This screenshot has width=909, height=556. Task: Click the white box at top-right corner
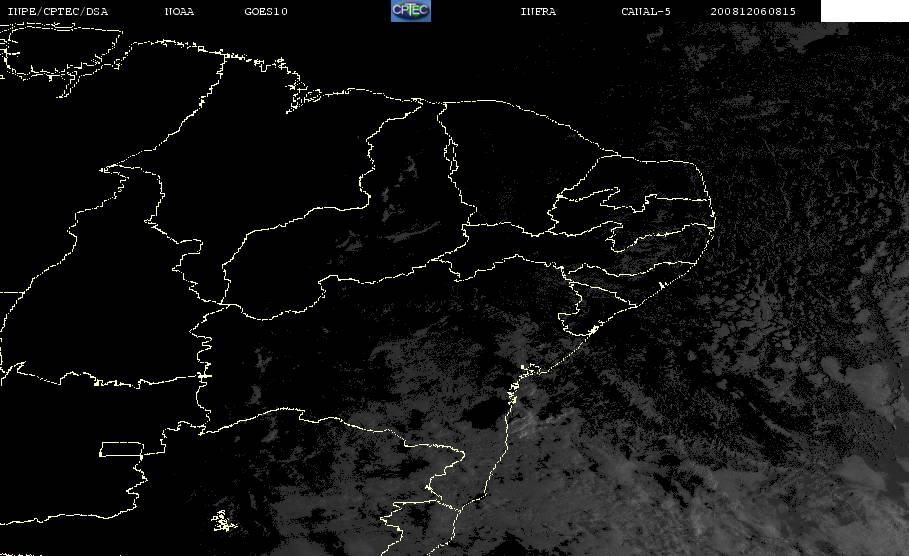point(865,11)
